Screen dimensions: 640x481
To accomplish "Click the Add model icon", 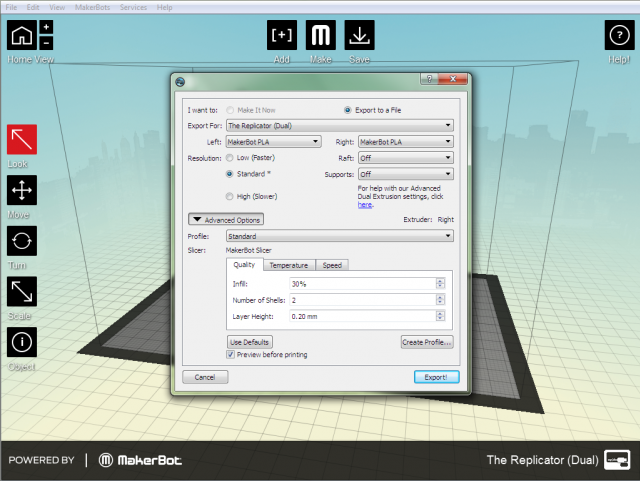I will [x=282, y=35].
